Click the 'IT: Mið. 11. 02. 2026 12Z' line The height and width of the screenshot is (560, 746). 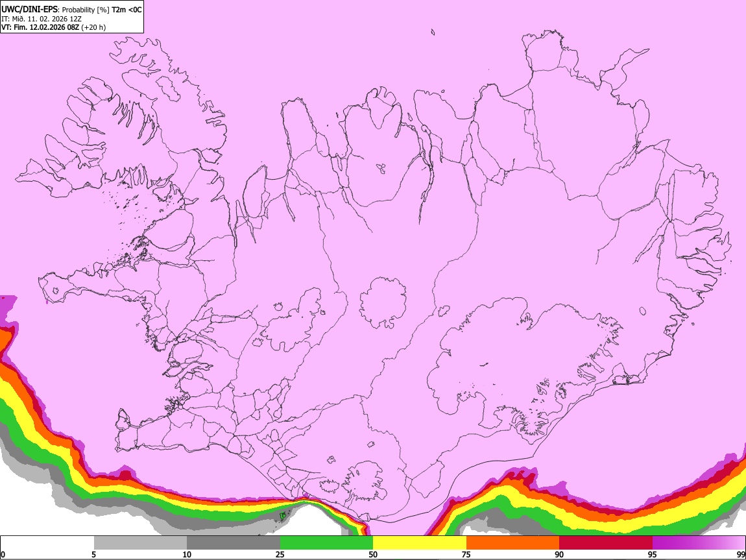42,19
